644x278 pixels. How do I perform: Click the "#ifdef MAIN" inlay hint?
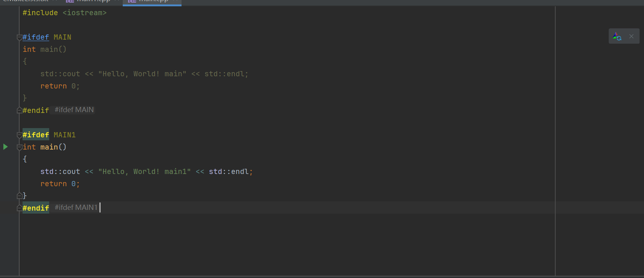pyautogui.click(x=74, y=110)
